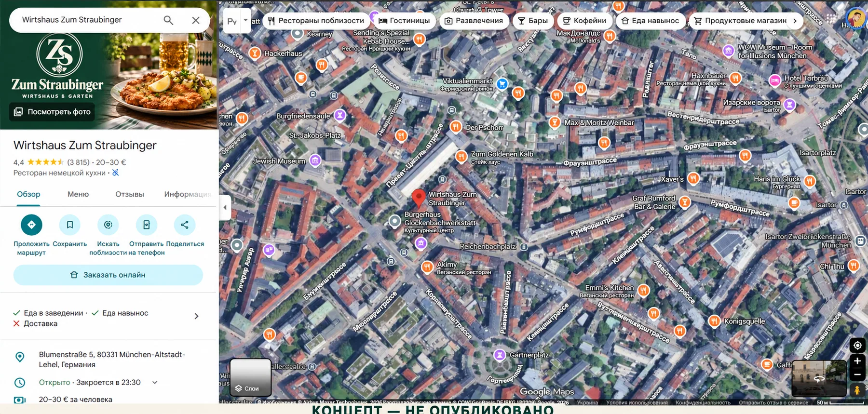This screenshot has height=414, width=868.
Task: Toggle Street View with the Pegman icon
Action: point(857,390)
